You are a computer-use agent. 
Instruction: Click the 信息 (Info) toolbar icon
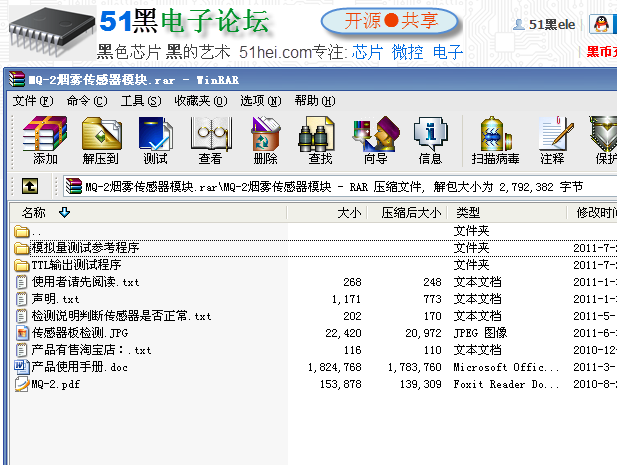pos(430,134)
